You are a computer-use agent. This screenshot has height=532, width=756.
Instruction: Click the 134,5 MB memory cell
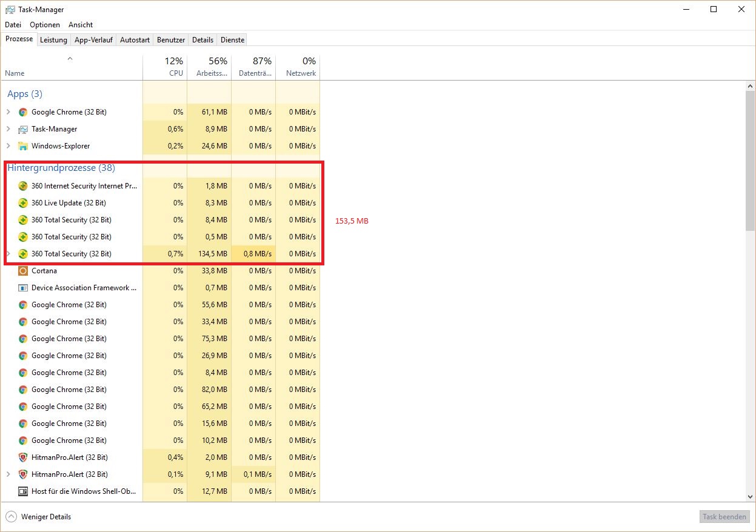[210, 254]
